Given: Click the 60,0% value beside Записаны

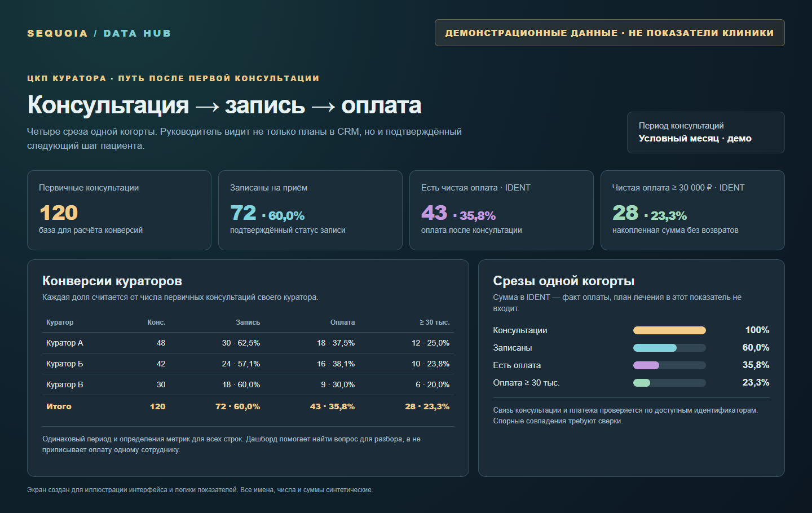Looking at the screenshot, I should (756, 348).
